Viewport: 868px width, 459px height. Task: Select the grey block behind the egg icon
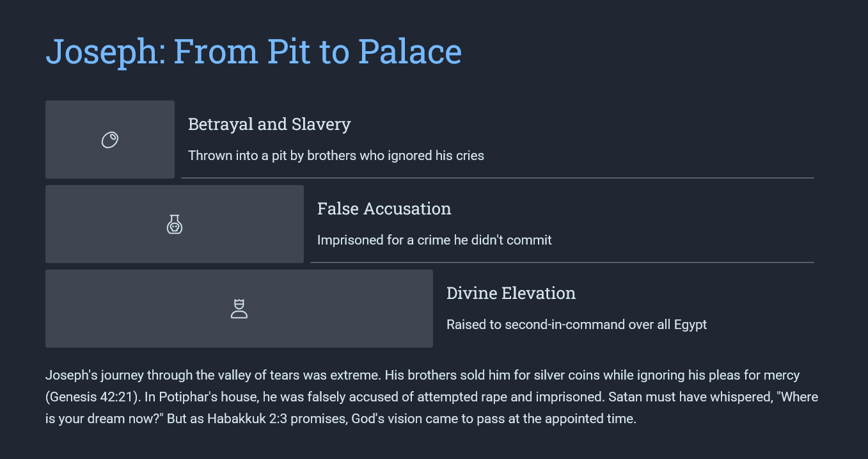click(x=110, y=140)
